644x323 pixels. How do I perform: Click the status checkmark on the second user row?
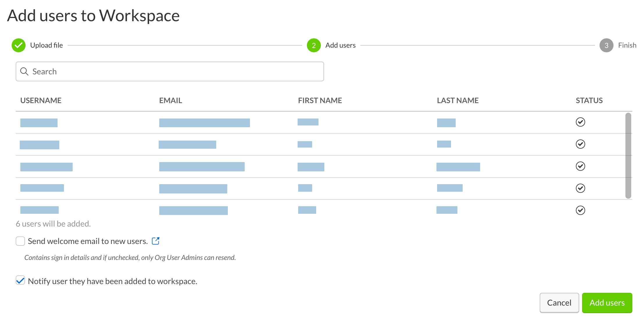point(580,144)
